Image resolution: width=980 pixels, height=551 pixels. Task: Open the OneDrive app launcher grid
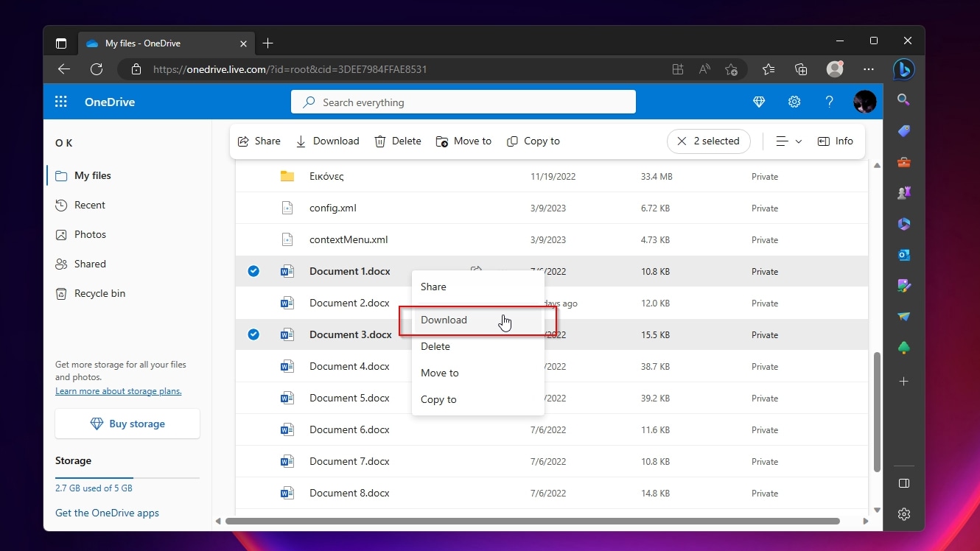tap(61, 102)
